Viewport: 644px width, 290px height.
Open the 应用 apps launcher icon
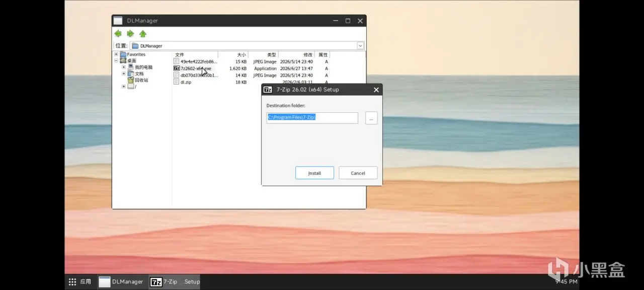pos(72,282)
